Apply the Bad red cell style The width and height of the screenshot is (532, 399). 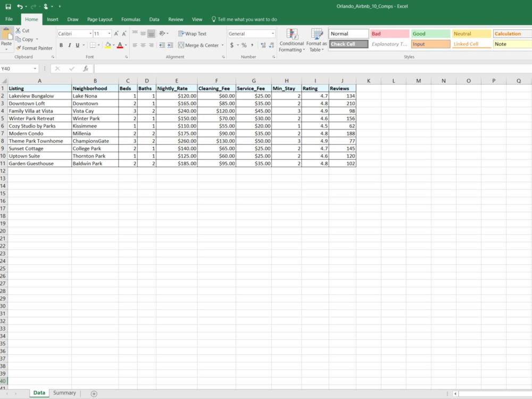coord(390,34)
